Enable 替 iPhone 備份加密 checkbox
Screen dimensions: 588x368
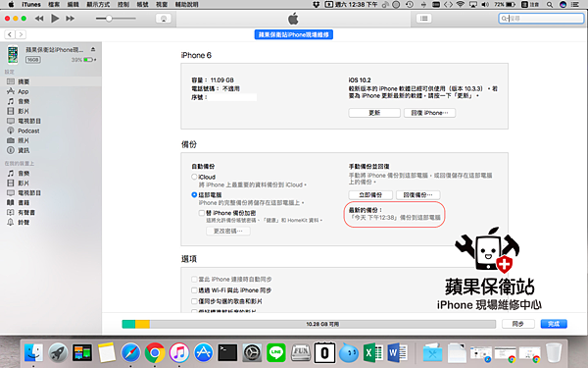[201, 213]
